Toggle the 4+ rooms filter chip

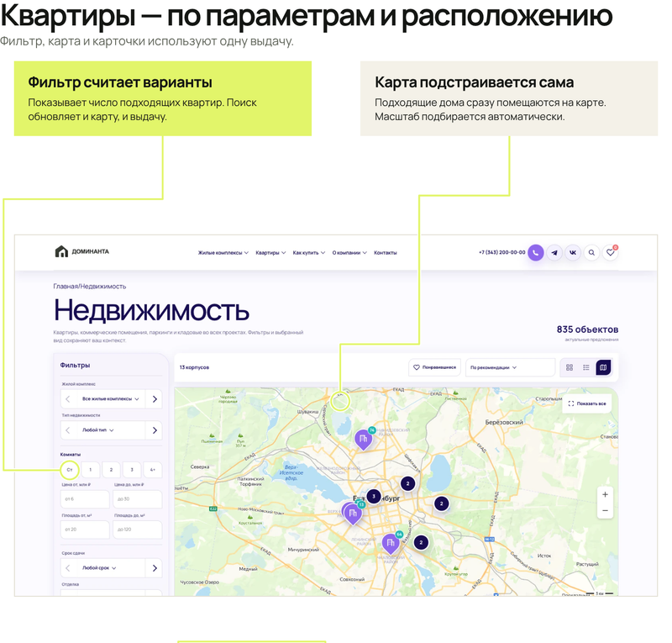(153, 470)
